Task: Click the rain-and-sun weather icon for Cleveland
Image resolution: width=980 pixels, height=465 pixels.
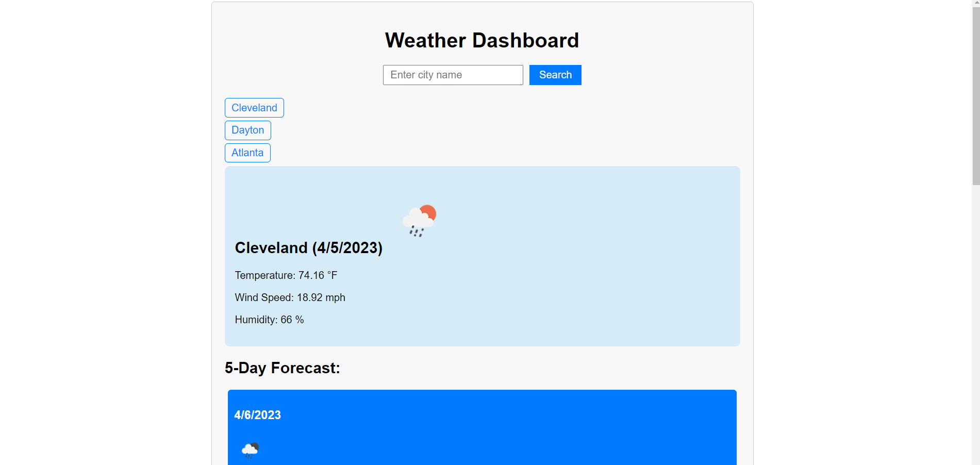Action: point(420,221)
